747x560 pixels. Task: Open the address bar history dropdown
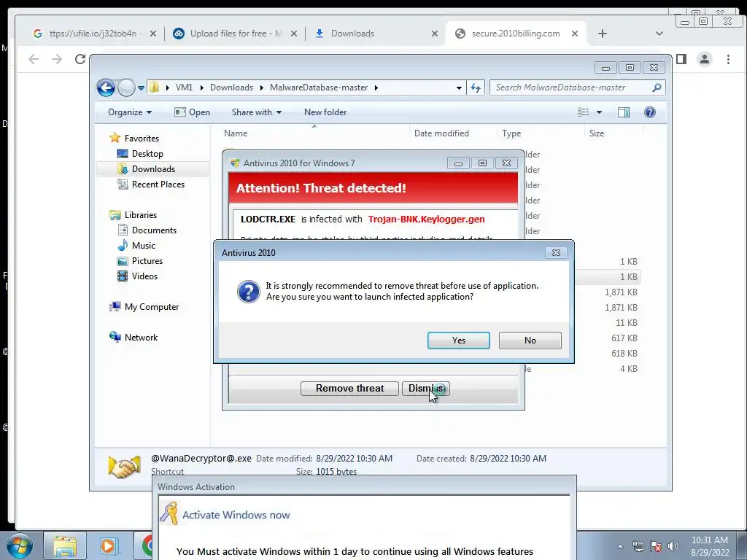459,88
